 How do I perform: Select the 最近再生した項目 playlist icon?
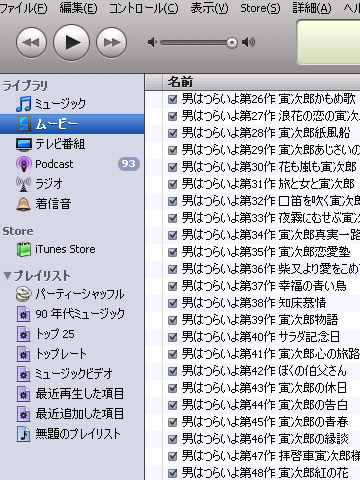[x=23, y=394]
